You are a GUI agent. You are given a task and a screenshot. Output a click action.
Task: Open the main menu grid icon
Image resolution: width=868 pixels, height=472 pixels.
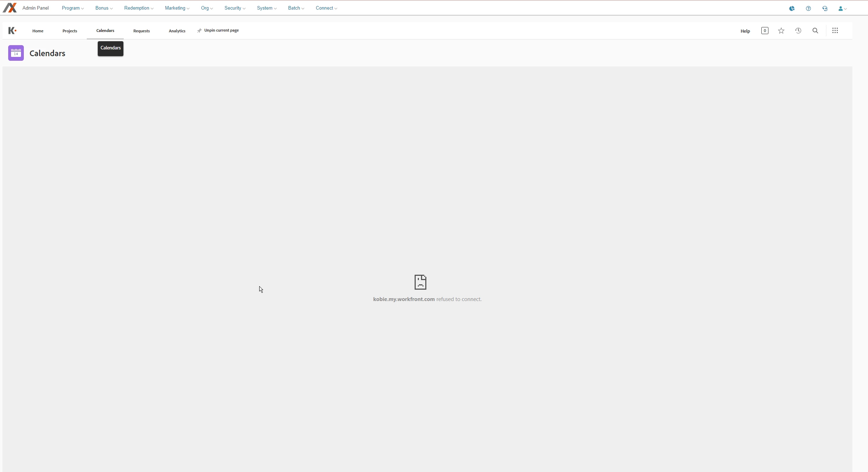coord(835,31)
